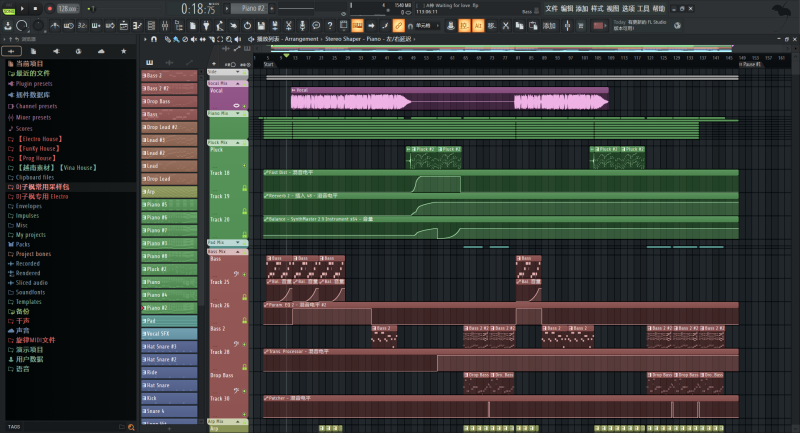800x433 pixels.
Task: Select the Arp pattern in picker
Action: coord(169,192)
